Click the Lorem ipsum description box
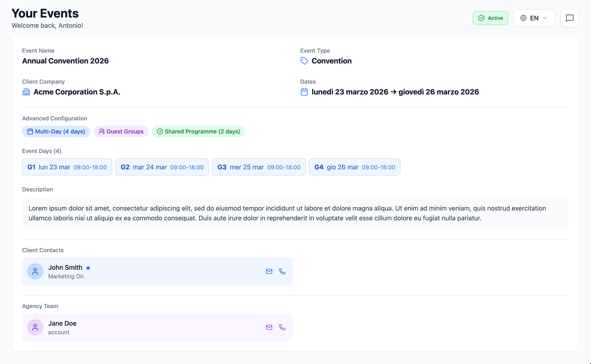The width and height of the screenshot is (591, 364). pos(295,213)
